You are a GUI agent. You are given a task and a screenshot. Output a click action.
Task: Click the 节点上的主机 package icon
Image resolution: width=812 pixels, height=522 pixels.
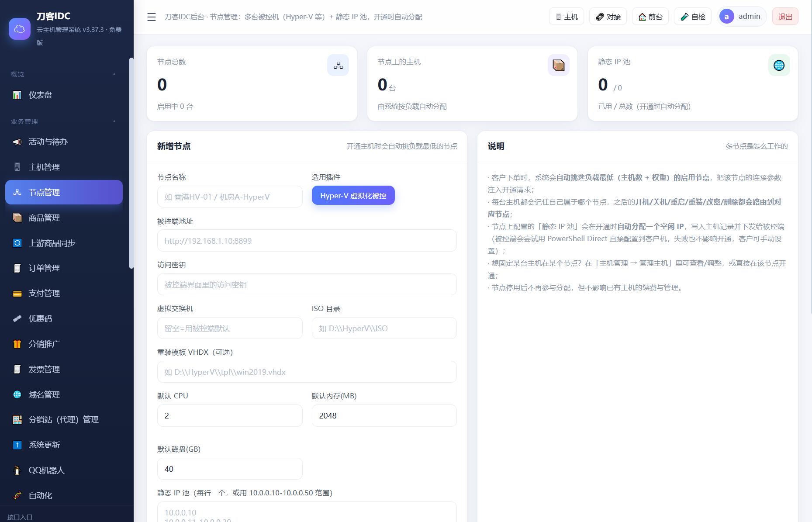tap(559, 65)
